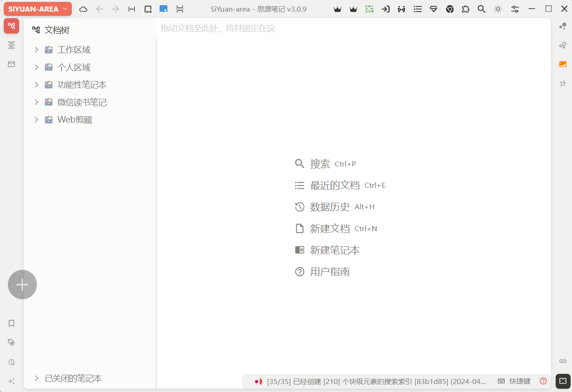The image size is (572, 392).
Task: Click the dark fullscreen button at bottom right
Action: point(563,381)
